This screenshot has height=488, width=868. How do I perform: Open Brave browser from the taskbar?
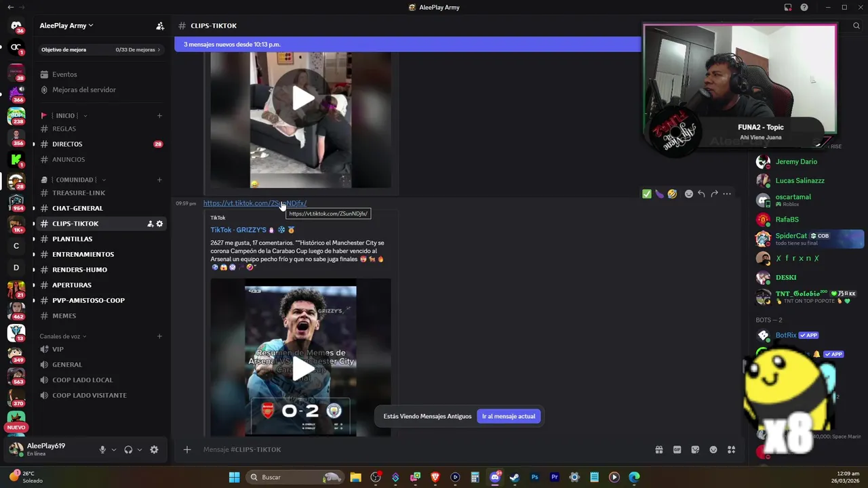[435, 477]
